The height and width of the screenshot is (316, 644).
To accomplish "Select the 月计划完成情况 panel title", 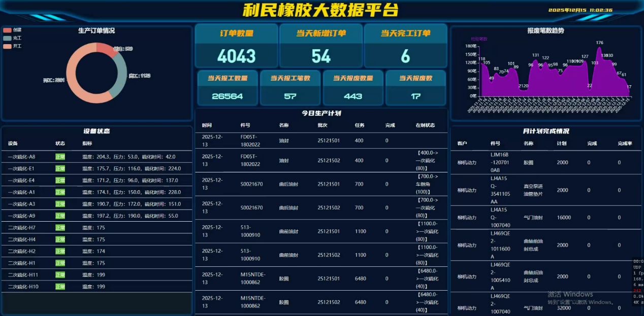I will click(545, 131).
